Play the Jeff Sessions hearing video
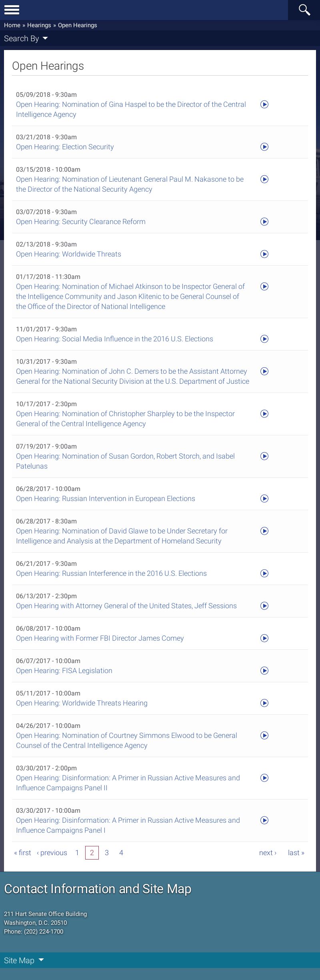This screenshot has width=320, height=980. coord(264,606)
